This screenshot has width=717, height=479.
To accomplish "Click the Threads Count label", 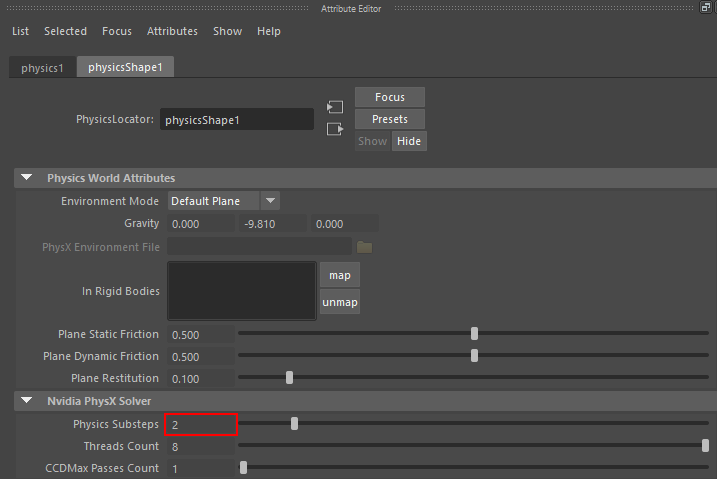I will 121,446.
